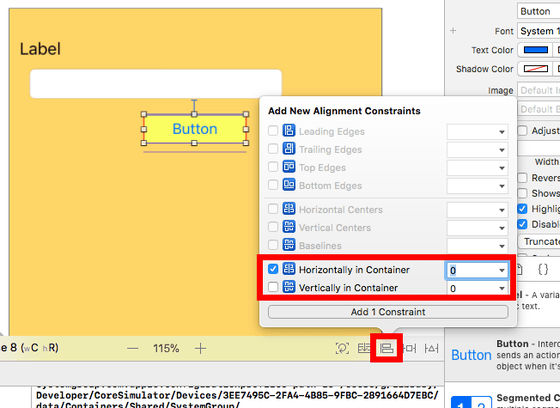Toggle the Shows inspector checkbox
Viewport: 560px width, 408px height.
point(522,193)
